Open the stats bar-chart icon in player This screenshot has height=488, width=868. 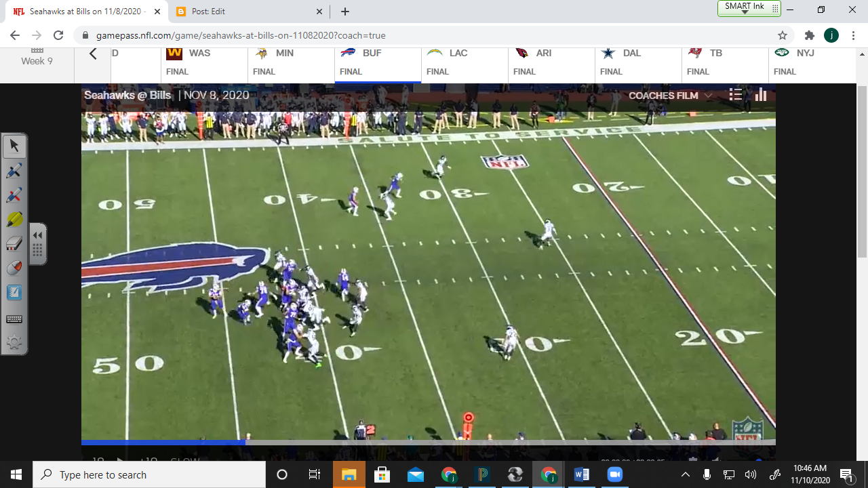click(x=761, y=95)
